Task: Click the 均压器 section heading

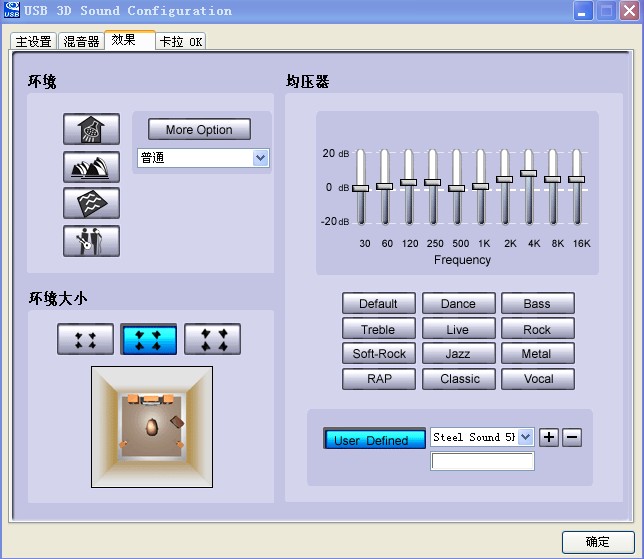Action: pos(308,81)
